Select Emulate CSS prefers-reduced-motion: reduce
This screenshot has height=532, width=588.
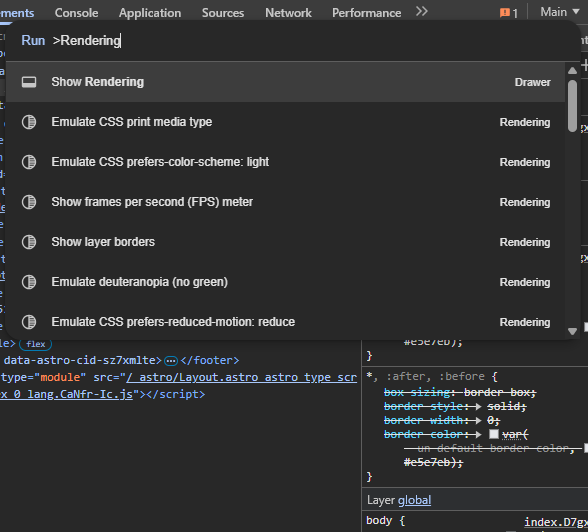pos(286,322)
